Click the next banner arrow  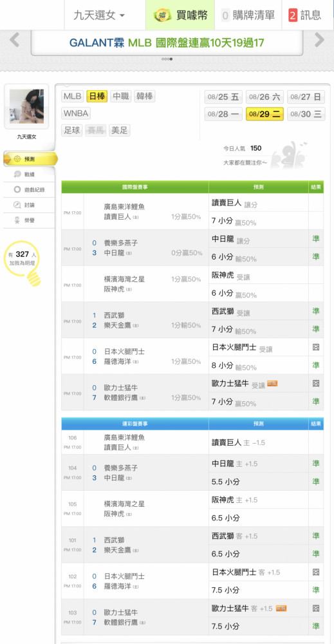click(x=319, y=40)
